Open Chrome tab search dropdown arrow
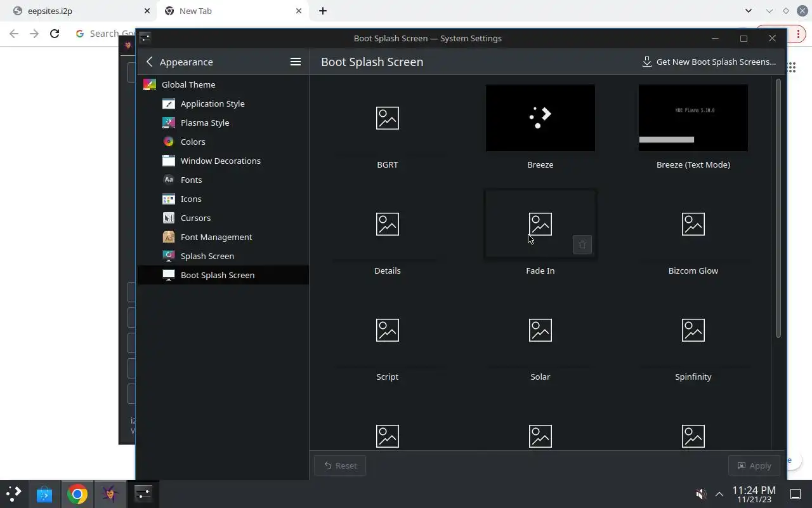The image size is (812, 508). pyautogui.click(x=749, y=11)
